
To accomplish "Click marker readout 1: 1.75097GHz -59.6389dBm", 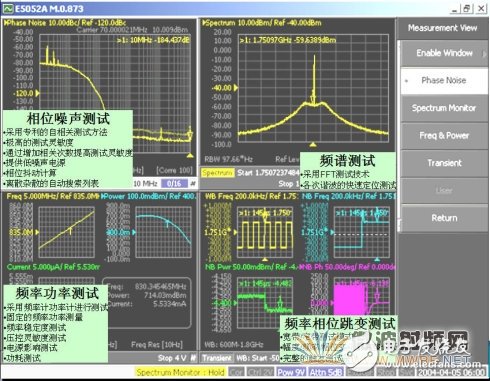I will click(x=288, y=40).
